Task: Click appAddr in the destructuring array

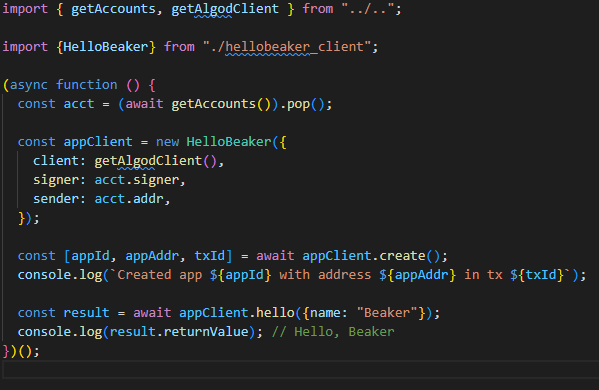Action: (152, 256)
